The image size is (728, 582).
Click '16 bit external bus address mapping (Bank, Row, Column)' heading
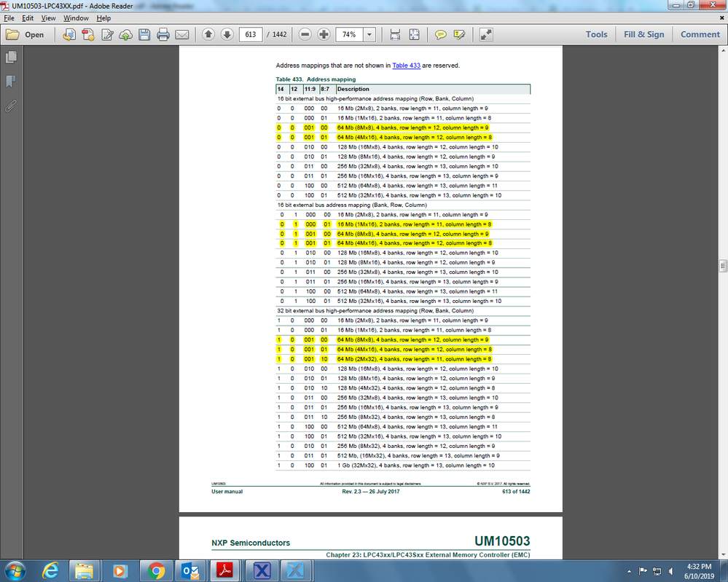pyautogui.click(x=352, y=205)
